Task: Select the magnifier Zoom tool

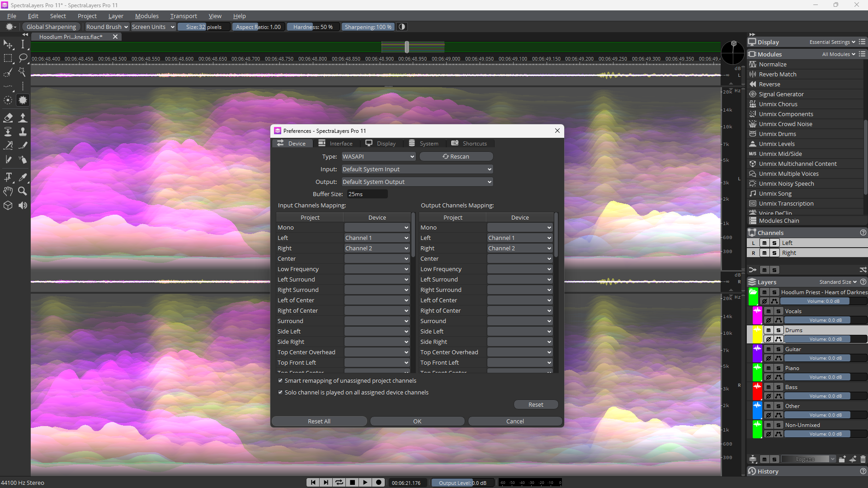Action: coord(23,191)
